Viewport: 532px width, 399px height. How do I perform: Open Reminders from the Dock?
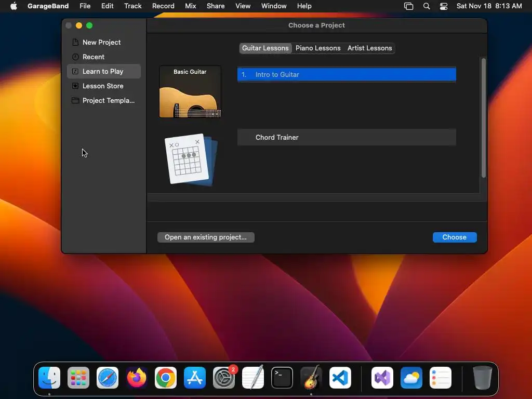click(x=441, y=378)
